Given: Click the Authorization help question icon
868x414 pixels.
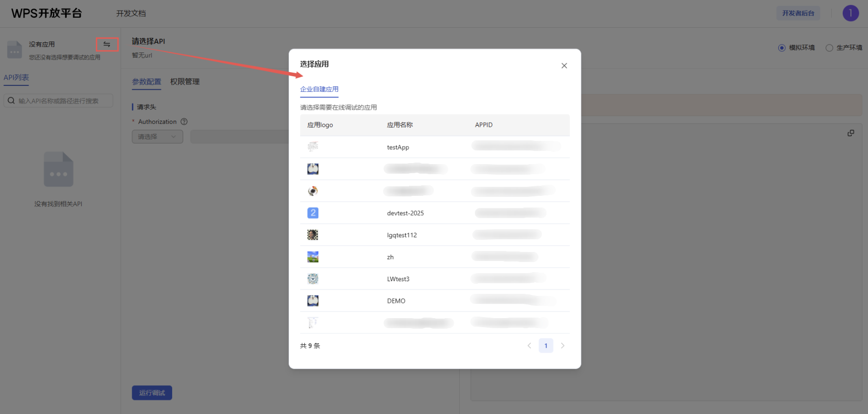Looking at the screenshot, I should pyautogui.click(x=184, y=122).
